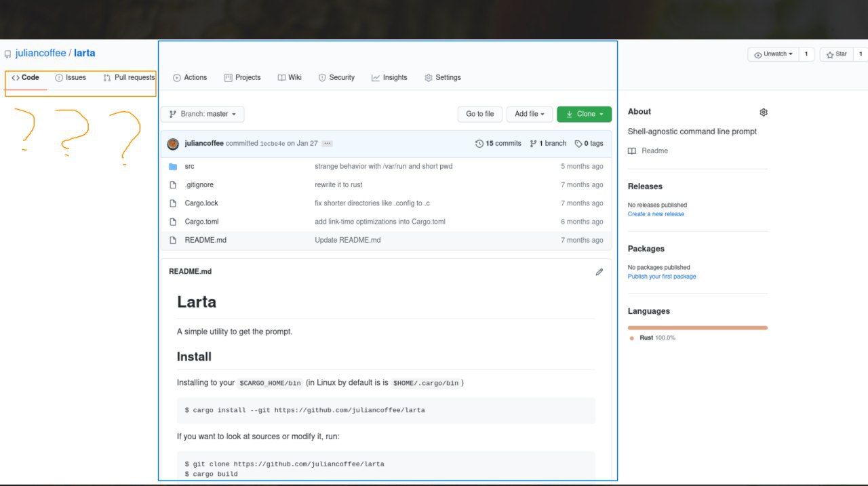Edit README with the pencil icon

599,272
